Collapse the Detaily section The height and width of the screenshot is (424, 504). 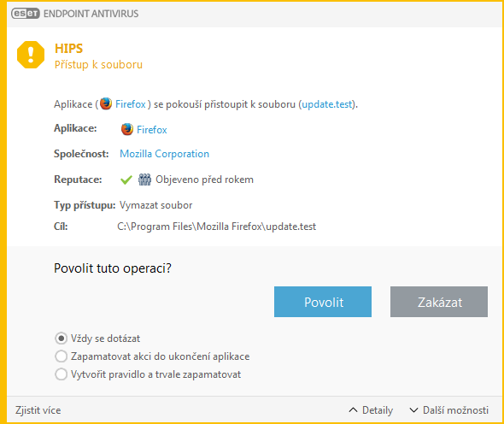[371, 410]
